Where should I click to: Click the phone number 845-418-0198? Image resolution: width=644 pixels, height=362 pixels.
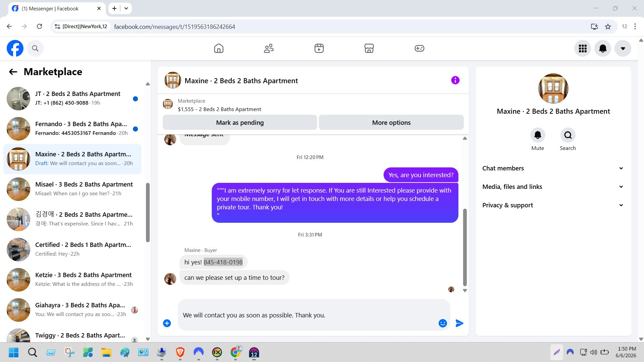click(223, 262)
